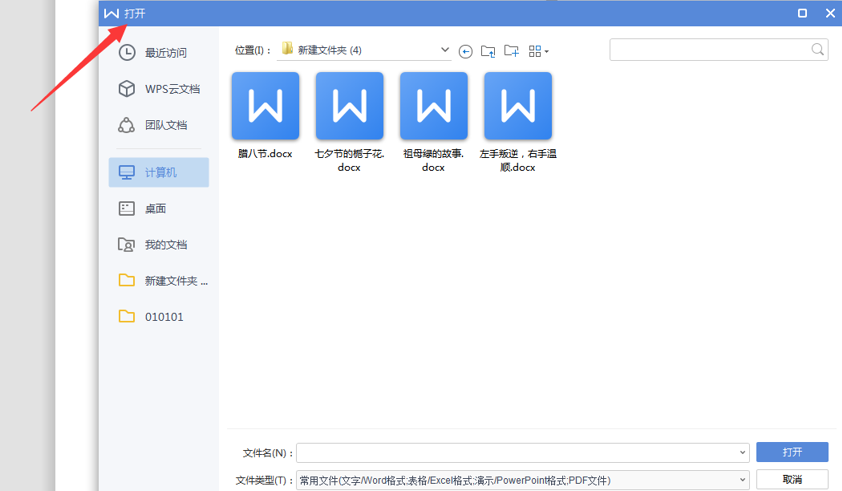Click the folder-person icon beside 我的文档
Viewport: 842px width, 491px height.
(x=127, y=245)
